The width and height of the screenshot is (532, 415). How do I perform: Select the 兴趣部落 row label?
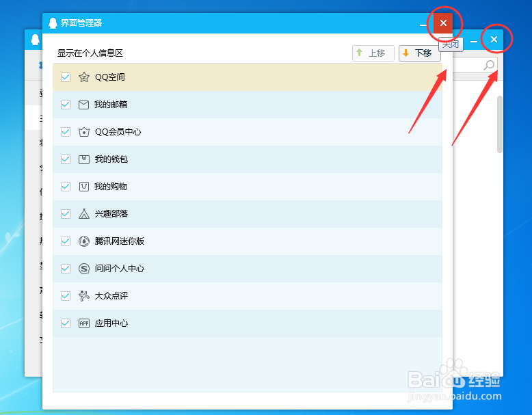(111, 214)
